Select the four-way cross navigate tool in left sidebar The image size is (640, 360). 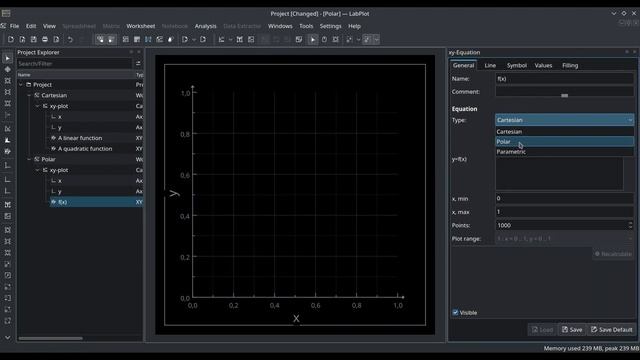click(x=7, y=69)
